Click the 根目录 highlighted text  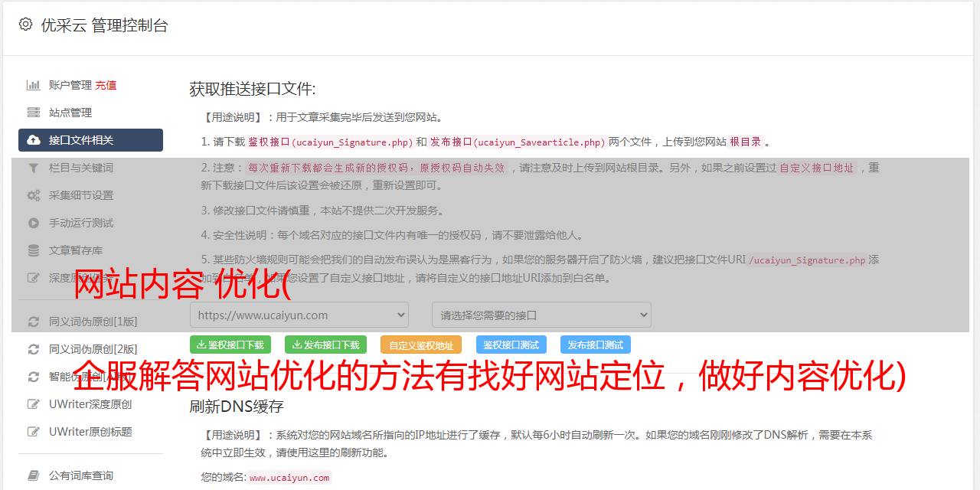point(746,142)
